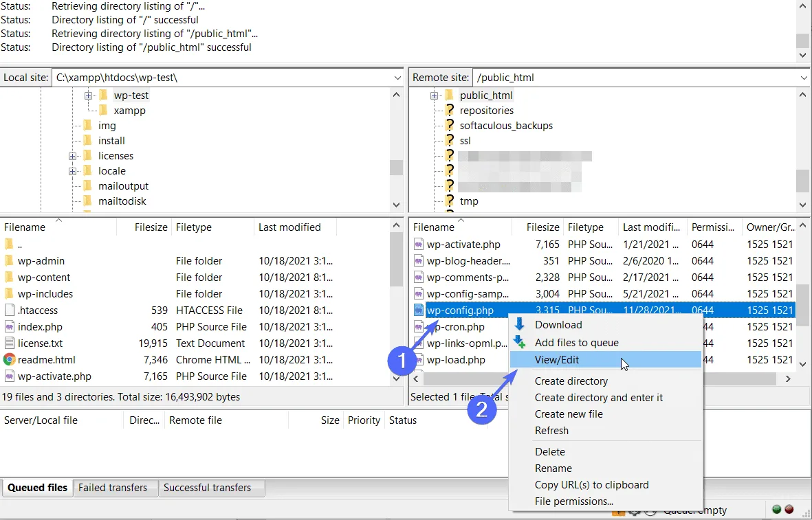This screenshot has height=520, width=812.
Task: Switch to the Failed transfers tab
Action: tap(113, 488)
